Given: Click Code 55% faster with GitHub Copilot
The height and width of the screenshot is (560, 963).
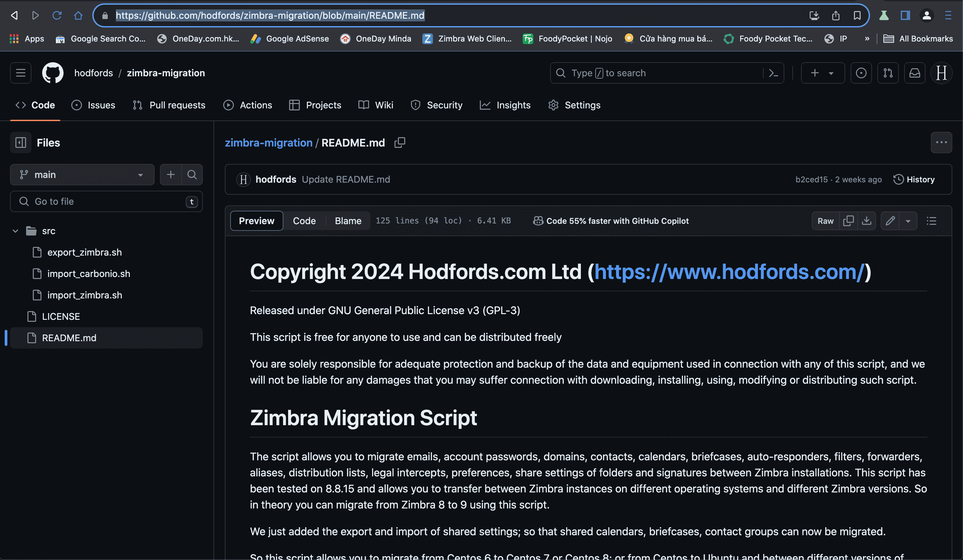Looking at the screenshot, I should coord(611,221).
